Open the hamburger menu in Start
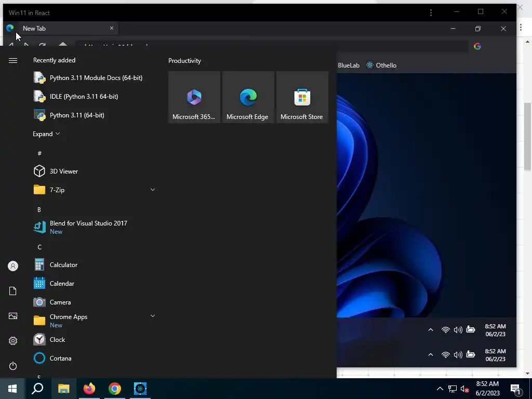The width and height of the screenshot is (532, 399). (13, 60)
